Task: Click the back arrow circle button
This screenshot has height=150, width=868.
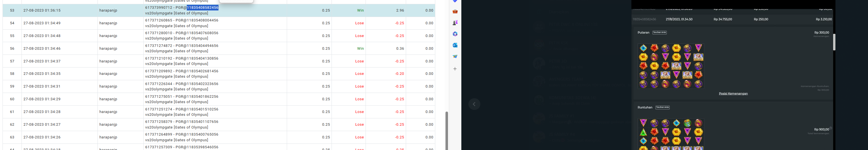Action: (474, 104)
